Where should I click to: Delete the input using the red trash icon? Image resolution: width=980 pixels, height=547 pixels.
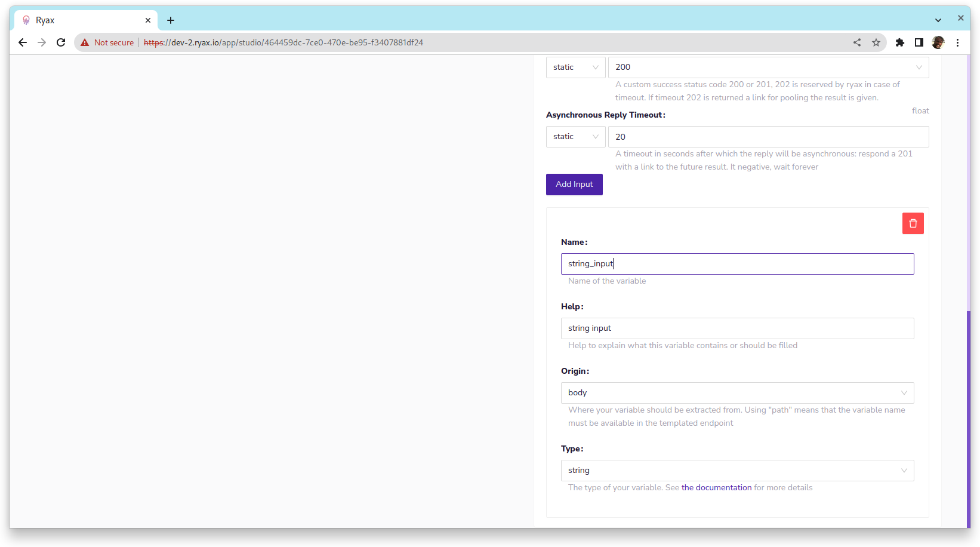913,223
